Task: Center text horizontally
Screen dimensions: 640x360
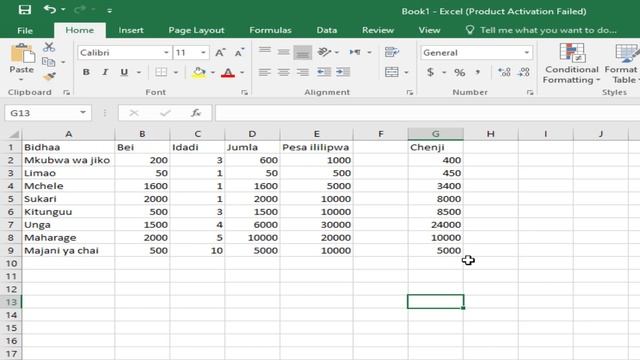Action: tap(283, 72)
